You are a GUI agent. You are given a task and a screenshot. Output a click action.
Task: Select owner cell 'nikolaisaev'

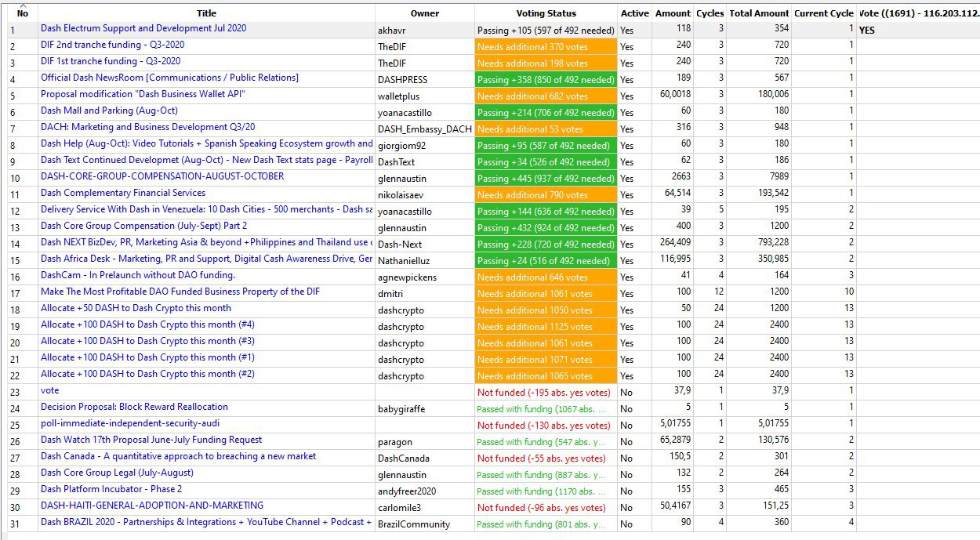425,194
